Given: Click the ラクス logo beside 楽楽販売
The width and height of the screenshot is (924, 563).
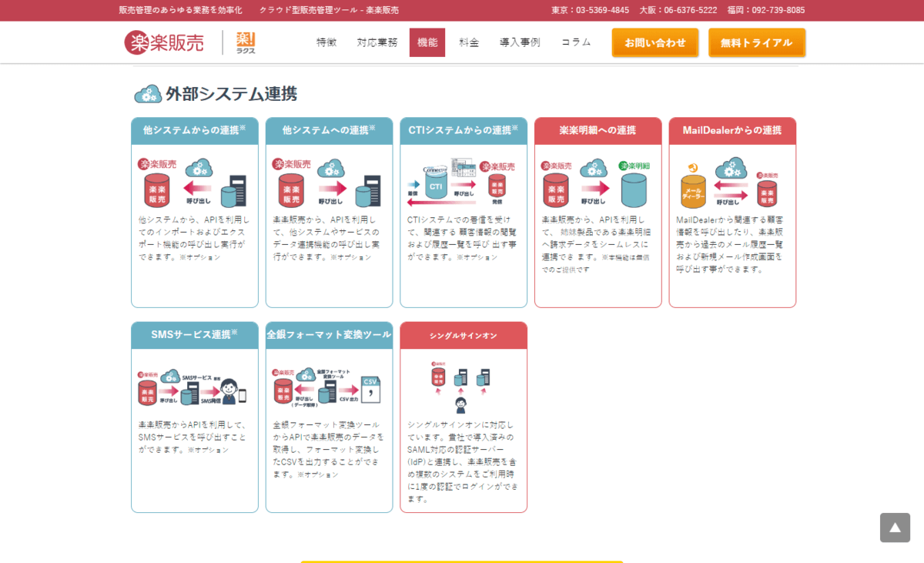Looking at the screenshot, I should (246, 42).
